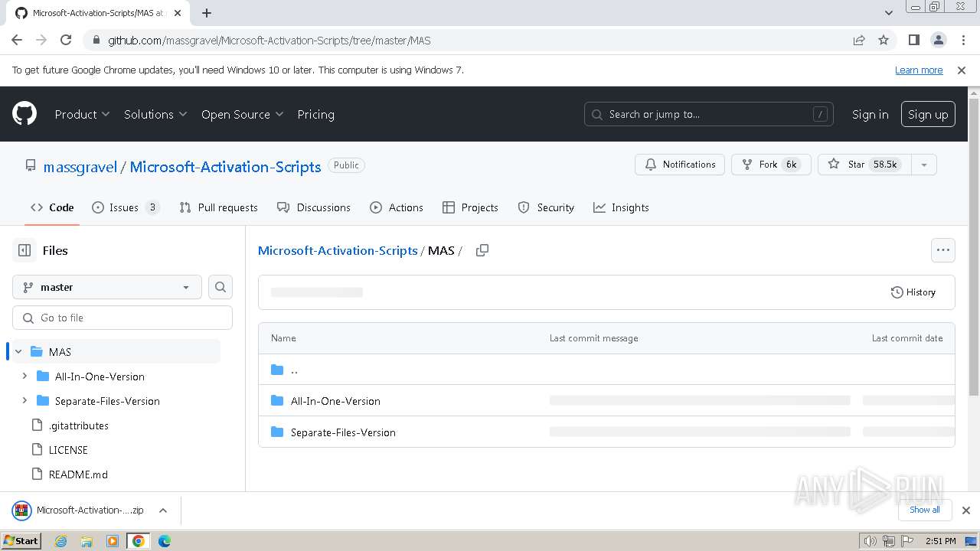View commit History
This screenshot has width=980, height=551.
913,292
